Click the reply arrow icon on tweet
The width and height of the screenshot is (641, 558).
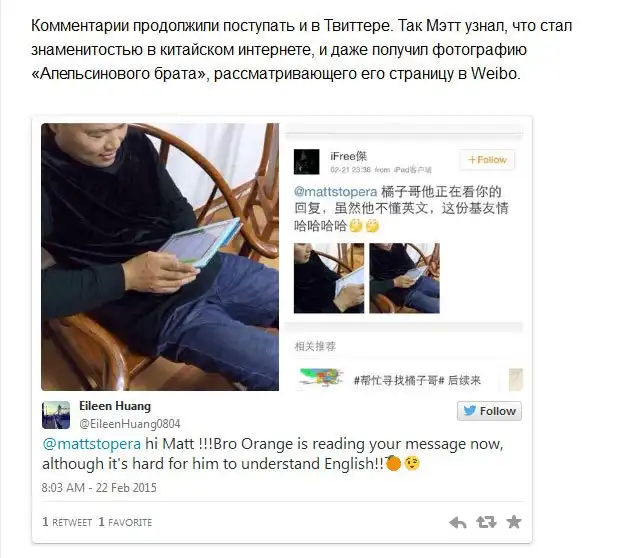pos(457,522)
